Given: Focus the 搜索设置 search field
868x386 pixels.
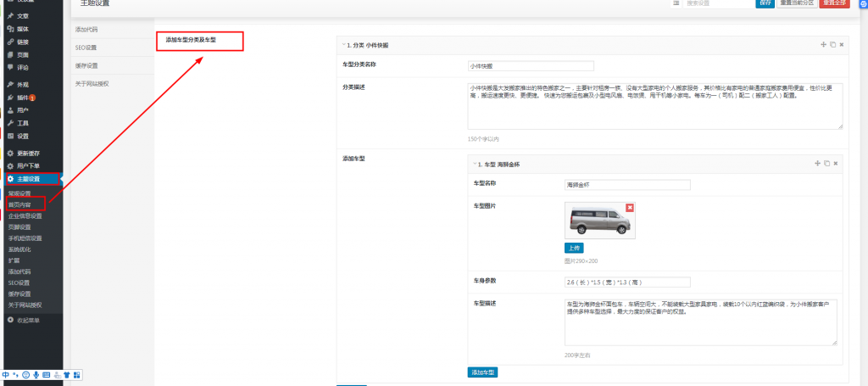Looking at the screenshot, I should click(718, 3).
